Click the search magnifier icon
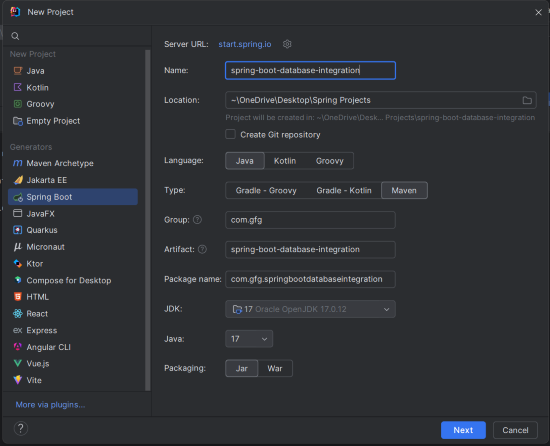 [15, 36]
